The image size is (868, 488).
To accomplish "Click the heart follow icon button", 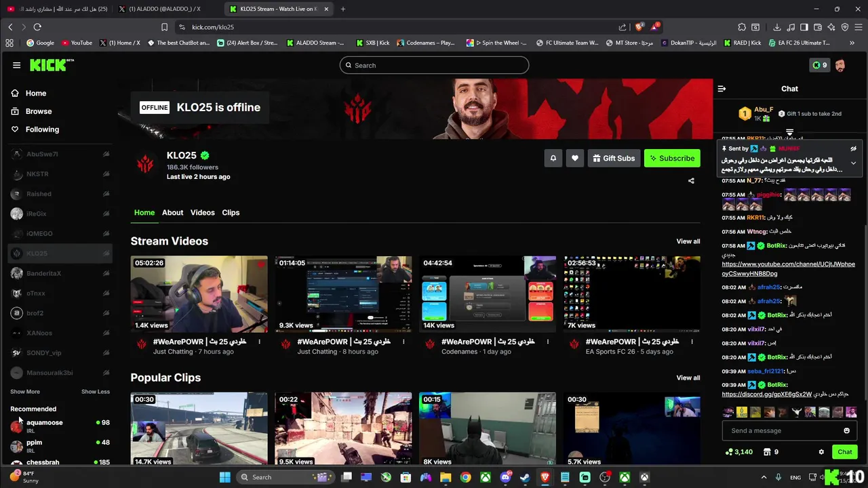I will (574, 158).
